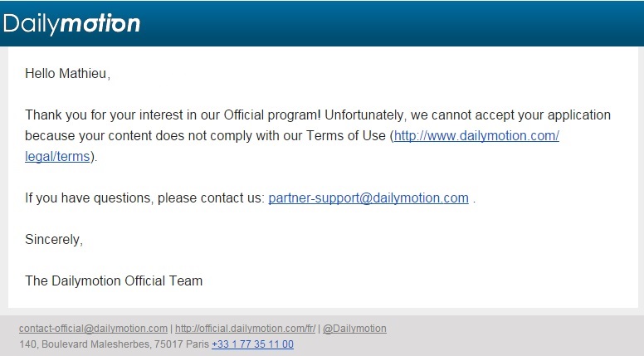Viewport: 644px width, 356px height.
Task: Open the http://www.dailymotion.com/ Terms of Use link
Action: (x=476, y=136)
